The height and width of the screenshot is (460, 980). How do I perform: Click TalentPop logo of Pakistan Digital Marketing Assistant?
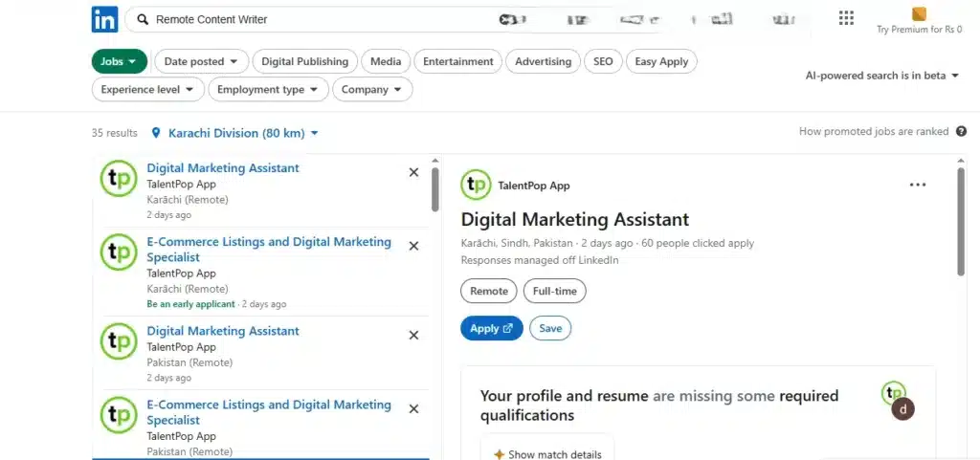click(x=119, y=341)
